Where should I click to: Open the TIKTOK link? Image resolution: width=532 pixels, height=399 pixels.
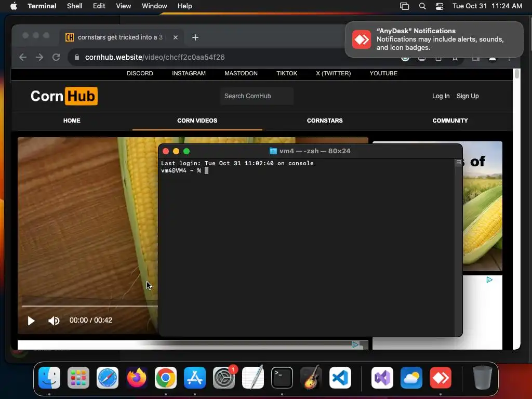click(x=287, y=73)
